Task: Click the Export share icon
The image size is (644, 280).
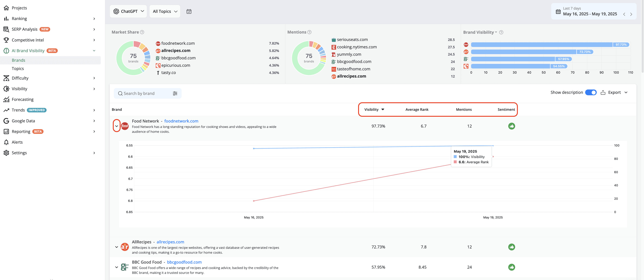Action: tap(603, 92)
